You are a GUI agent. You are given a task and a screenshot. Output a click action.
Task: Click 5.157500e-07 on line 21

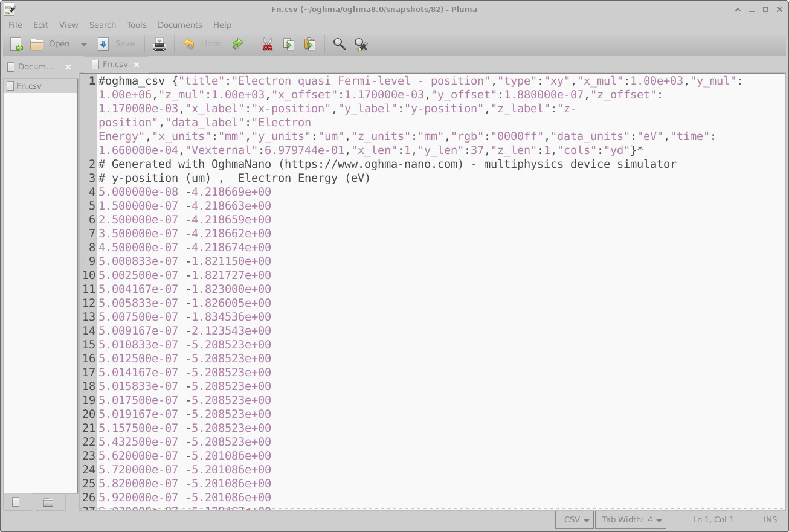click(x=138, y=428)
